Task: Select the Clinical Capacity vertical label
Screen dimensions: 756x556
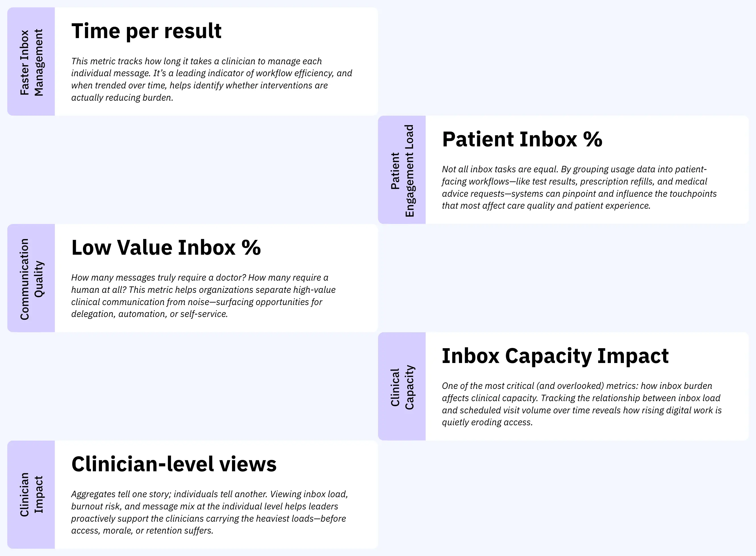Action: tap(402, 387)
